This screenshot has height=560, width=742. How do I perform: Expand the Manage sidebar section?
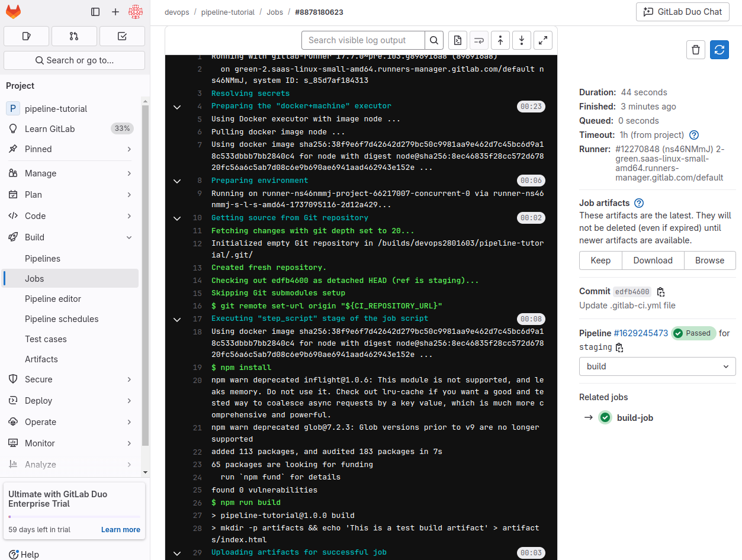(71, 173)
